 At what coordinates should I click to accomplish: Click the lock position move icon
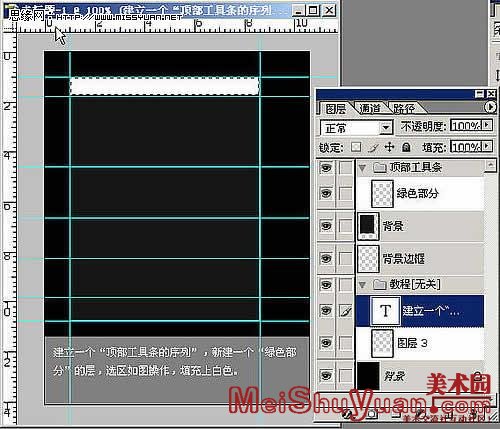[x=389, y=147]
